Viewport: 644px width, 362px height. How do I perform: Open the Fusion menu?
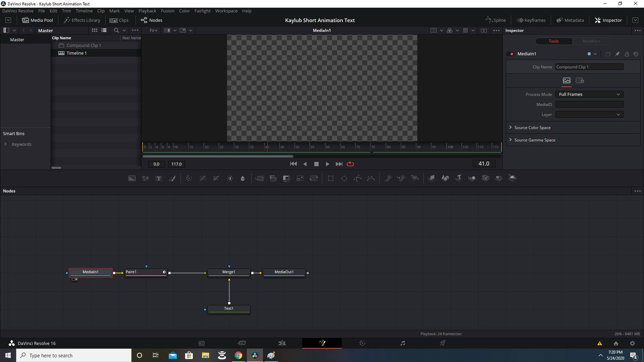[168, 11]
